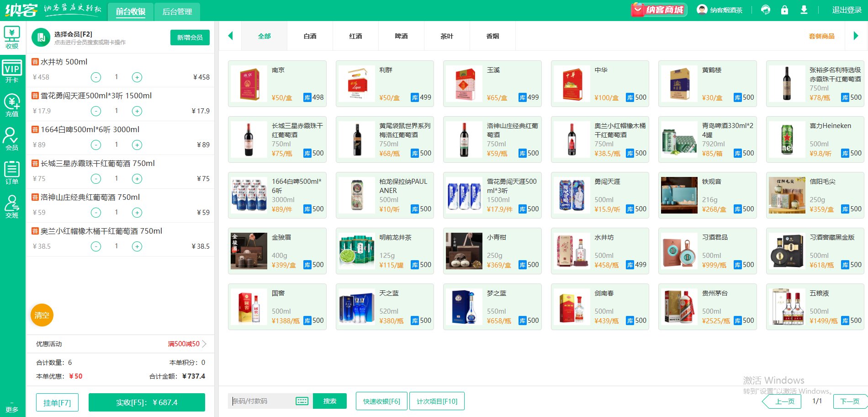Add 信阳毛尖 250g product card
Viewport: 868px width, 417px height.
(815, 195)
